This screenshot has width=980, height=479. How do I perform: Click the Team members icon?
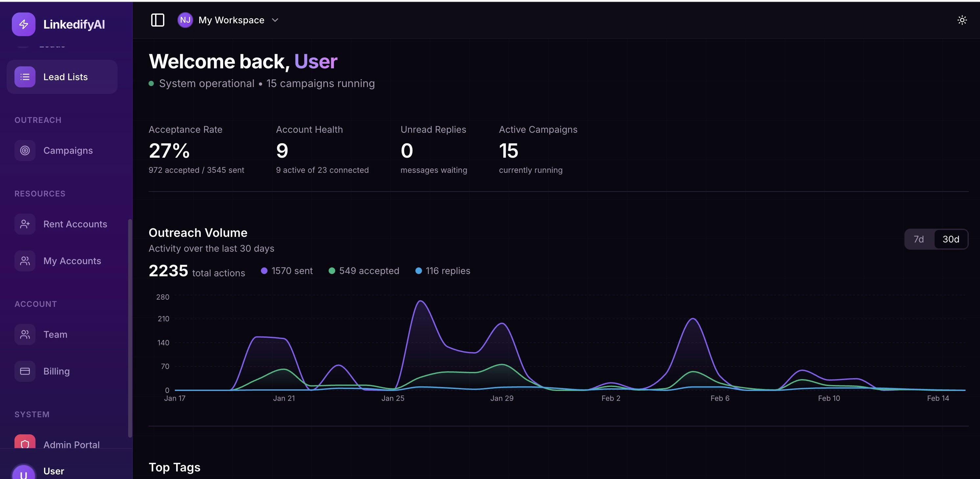25,334
